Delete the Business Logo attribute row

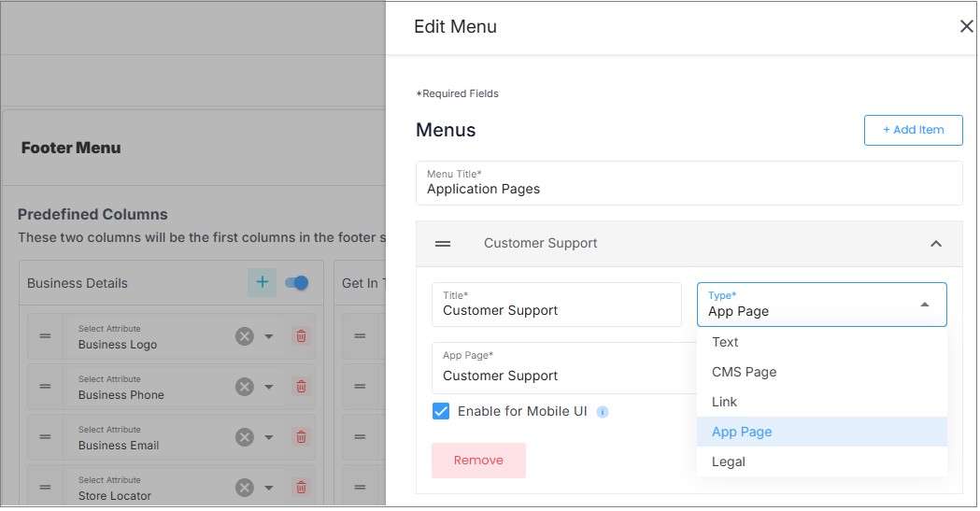pos(301,336)
